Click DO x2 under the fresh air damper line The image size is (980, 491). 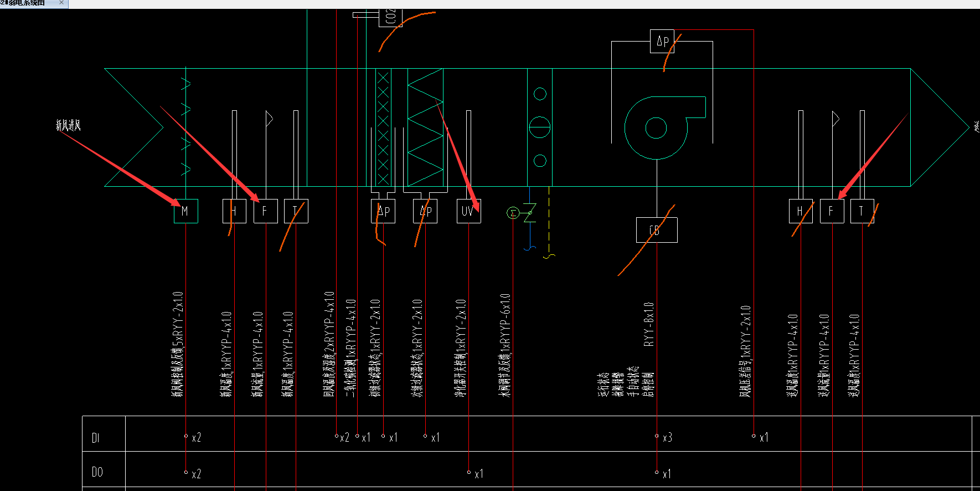[196, 474]
